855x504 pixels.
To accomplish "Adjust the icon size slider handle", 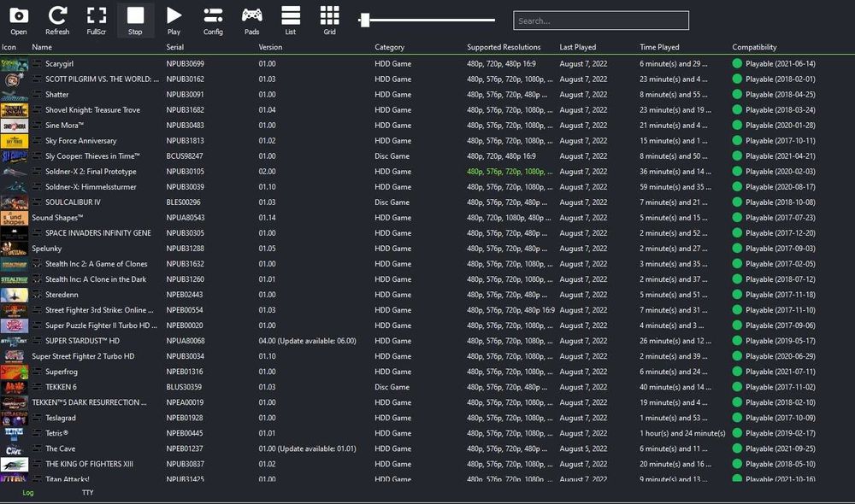I will (365, 21).
